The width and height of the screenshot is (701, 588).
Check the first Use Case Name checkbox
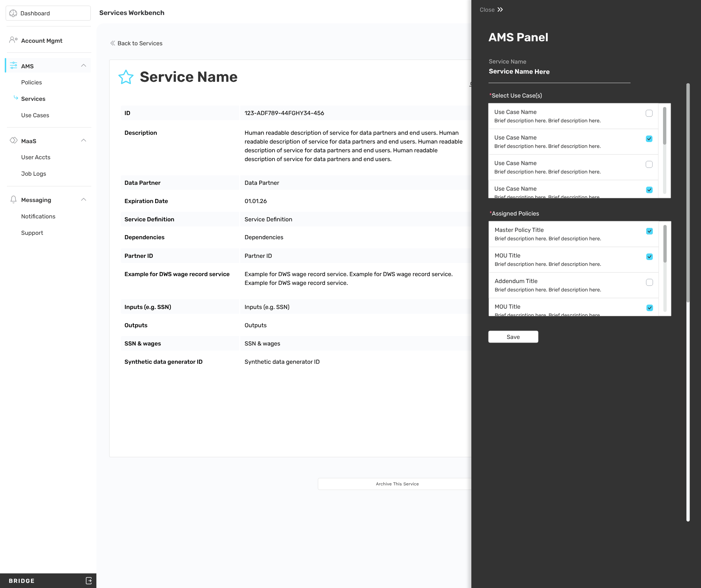click(x=649, y=113)
